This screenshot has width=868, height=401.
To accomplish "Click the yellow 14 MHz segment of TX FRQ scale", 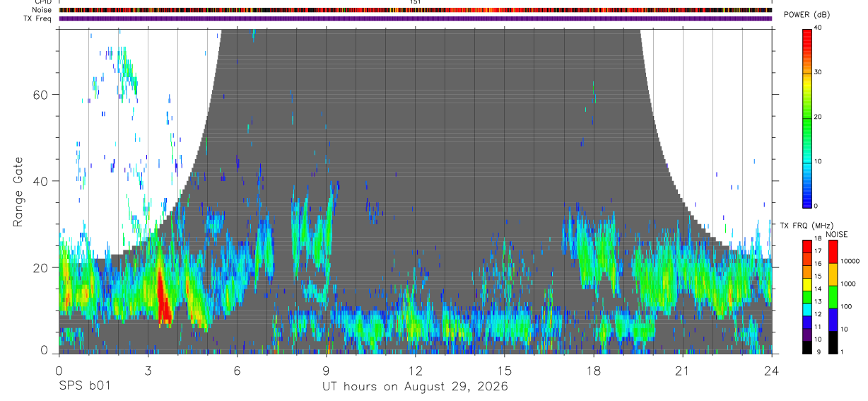I will tap(808, 284).
